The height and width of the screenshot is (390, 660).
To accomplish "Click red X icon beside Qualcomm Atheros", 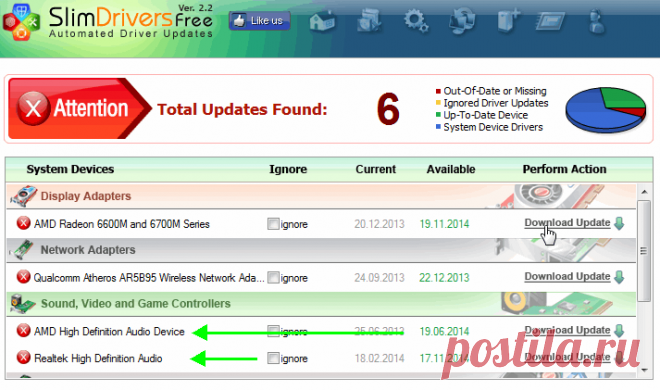I will pyautogui.click(x=24, y=277).
